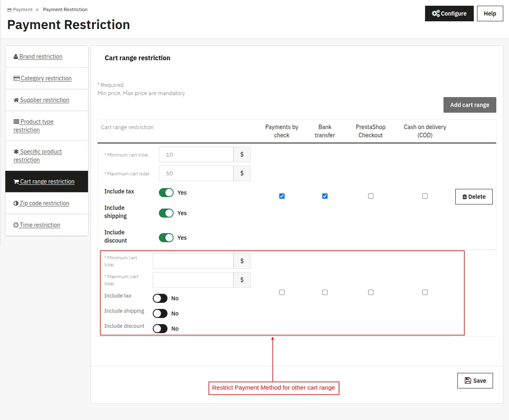Click the gears icon in Configure button

point(436,14)
